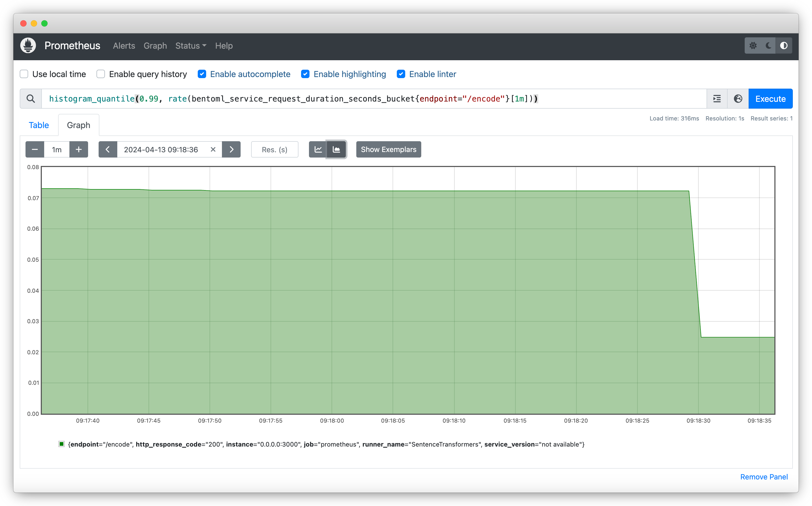Open the Help page
The height and width of the screenshot is (506, 812).
click(x=224, y=46)
